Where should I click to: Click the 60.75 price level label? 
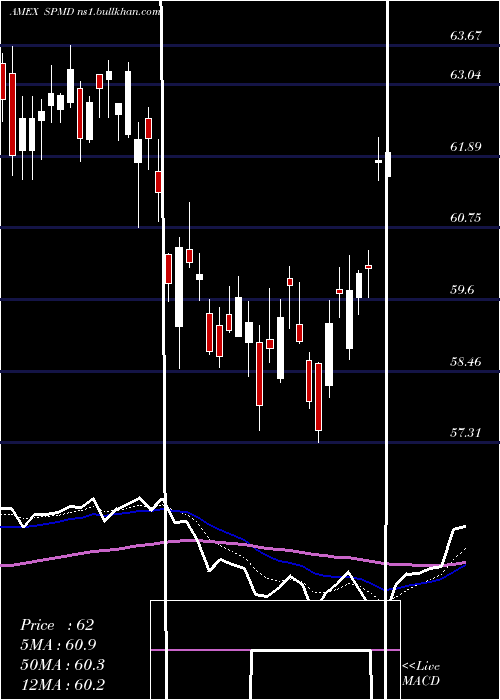click(466, 218)
